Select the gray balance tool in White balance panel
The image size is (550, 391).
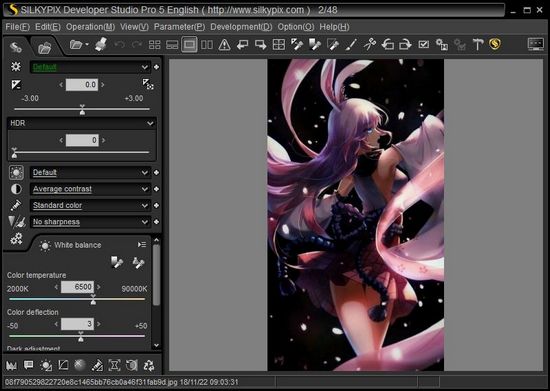[x=117, y=262]
